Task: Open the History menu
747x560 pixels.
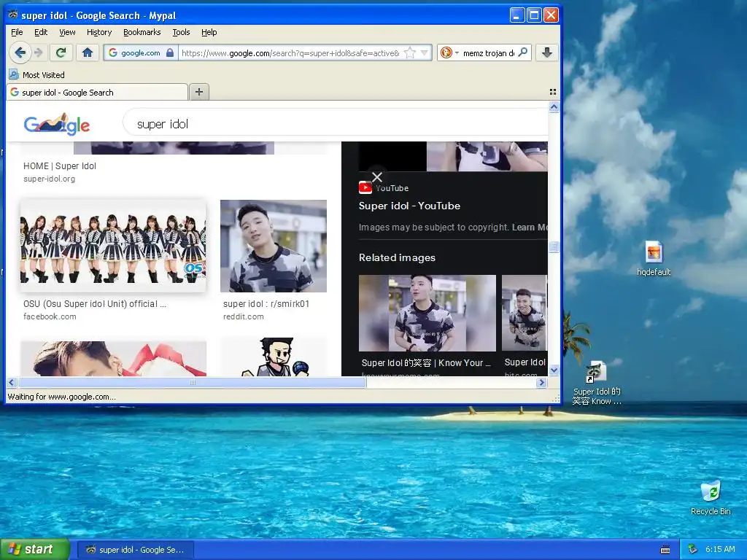Action: coord(99,32)
